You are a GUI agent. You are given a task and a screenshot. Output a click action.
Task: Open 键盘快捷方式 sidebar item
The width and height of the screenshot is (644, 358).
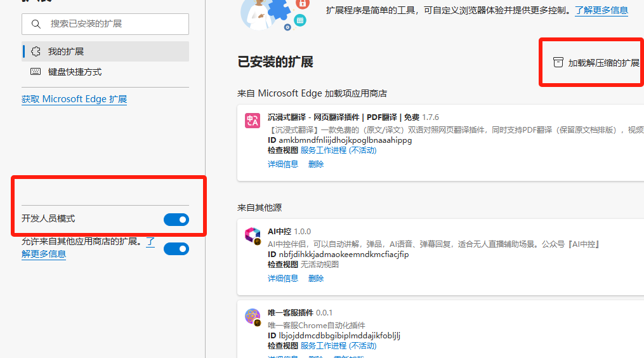pos(105,72)
